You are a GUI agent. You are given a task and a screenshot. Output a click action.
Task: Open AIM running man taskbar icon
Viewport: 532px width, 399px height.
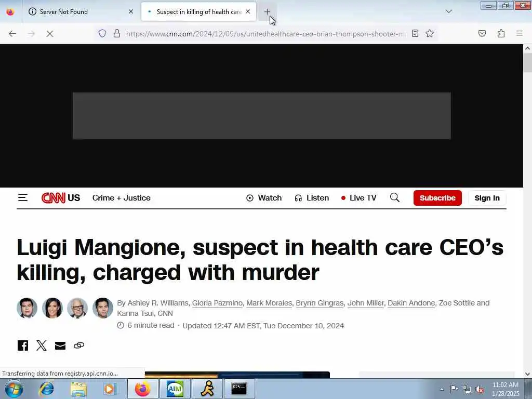click(207, 389)
